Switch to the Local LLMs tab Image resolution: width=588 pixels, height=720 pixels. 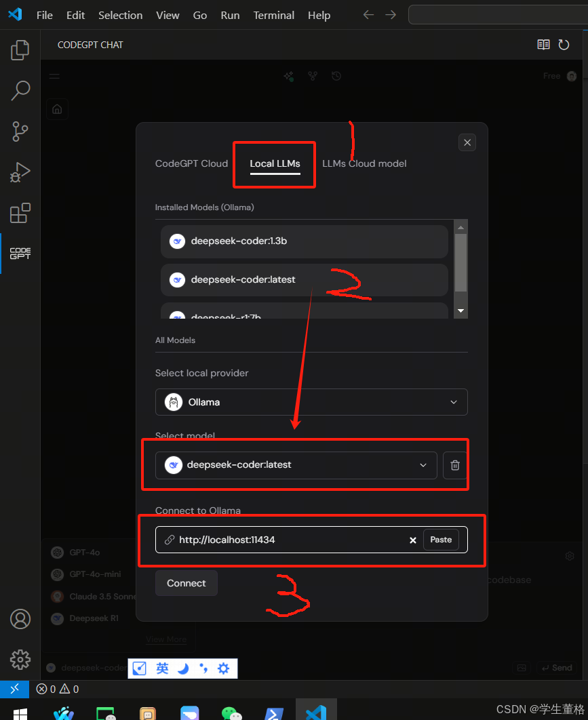pos(275,164)
